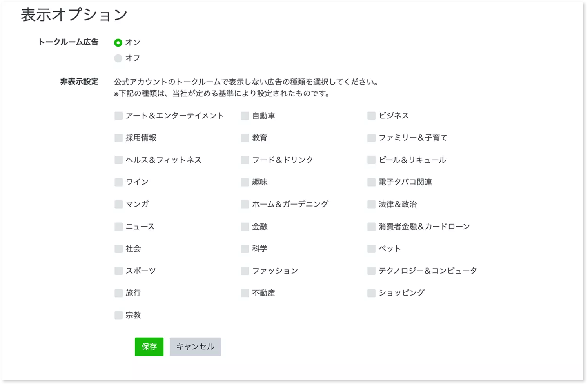The width and height of the screenshot is (588, 385).
Task: Tick the 自動車 checkbox
Action: click(245, 116)
